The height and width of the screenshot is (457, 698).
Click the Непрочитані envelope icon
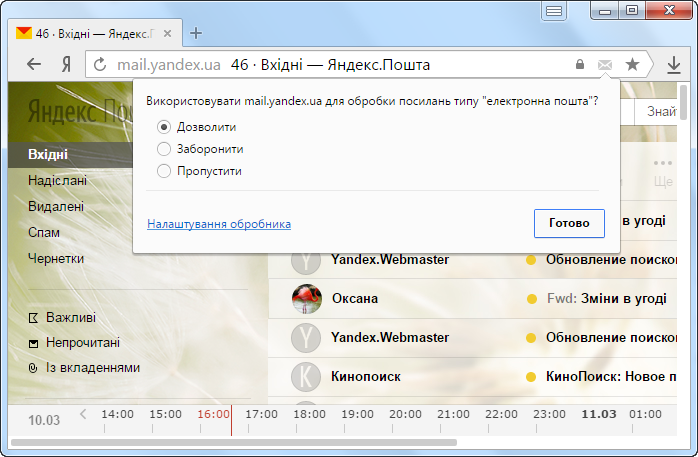[33, 344]
